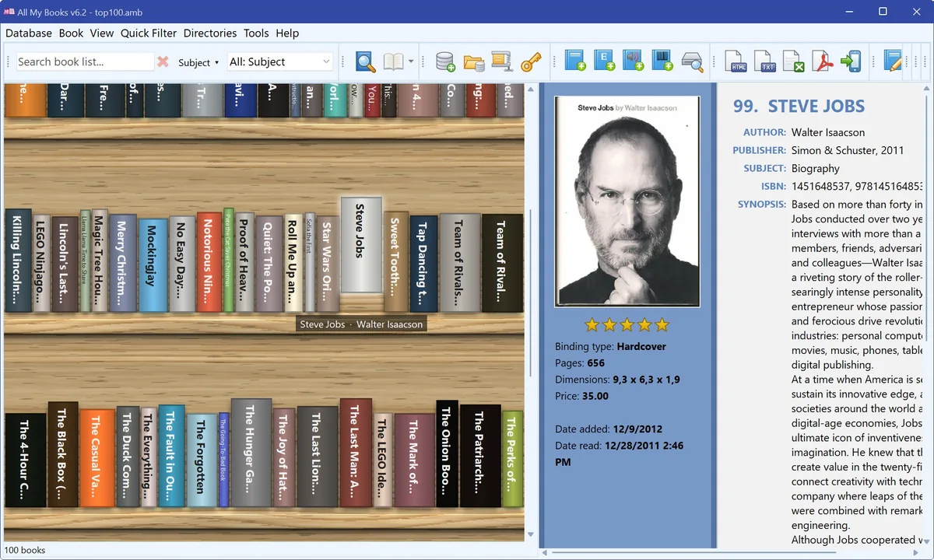
Task: Select the Killing Lincoln book spine
Action: (x=18, y=261)
